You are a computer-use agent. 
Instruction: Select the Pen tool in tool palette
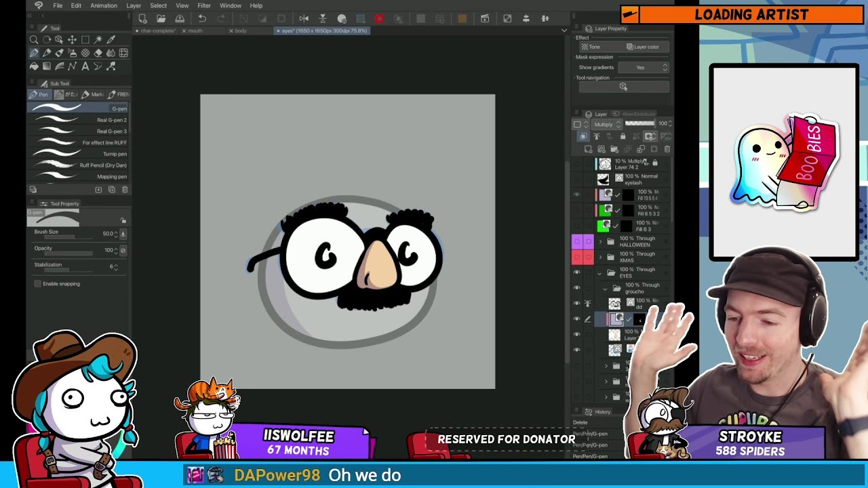click(x=34, y=53)
